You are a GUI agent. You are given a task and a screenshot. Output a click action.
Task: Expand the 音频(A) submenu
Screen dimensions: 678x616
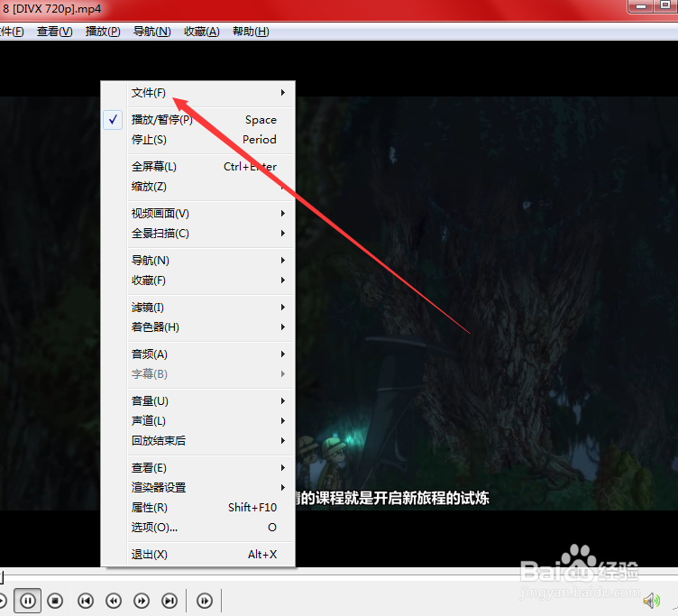point(198,354)
